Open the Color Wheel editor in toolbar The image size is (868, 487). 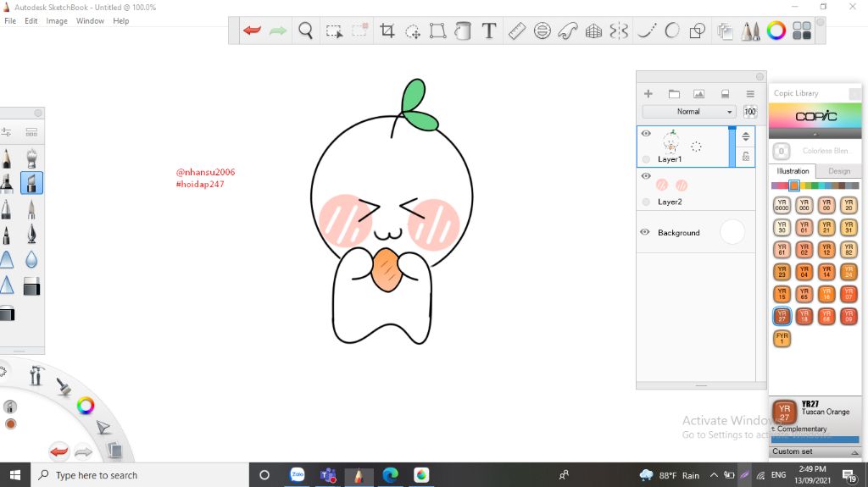coord(776,30)
